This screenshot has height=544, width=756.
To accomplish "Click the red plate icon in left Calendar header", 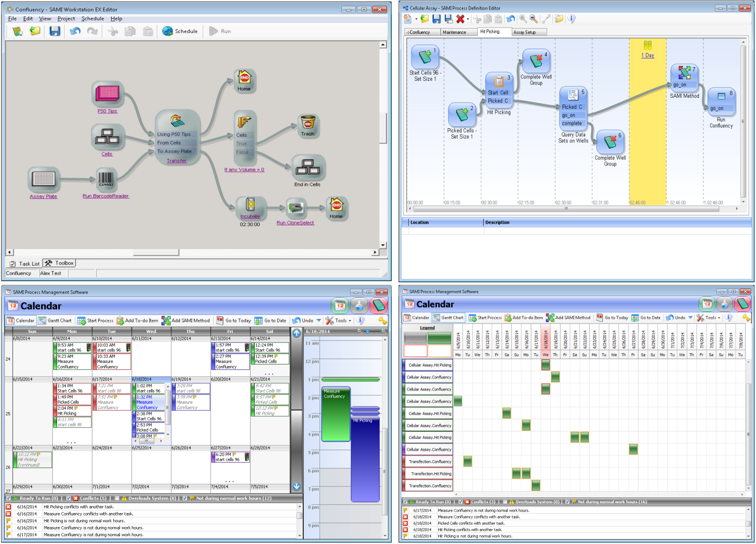I will (x=379, y=305).
